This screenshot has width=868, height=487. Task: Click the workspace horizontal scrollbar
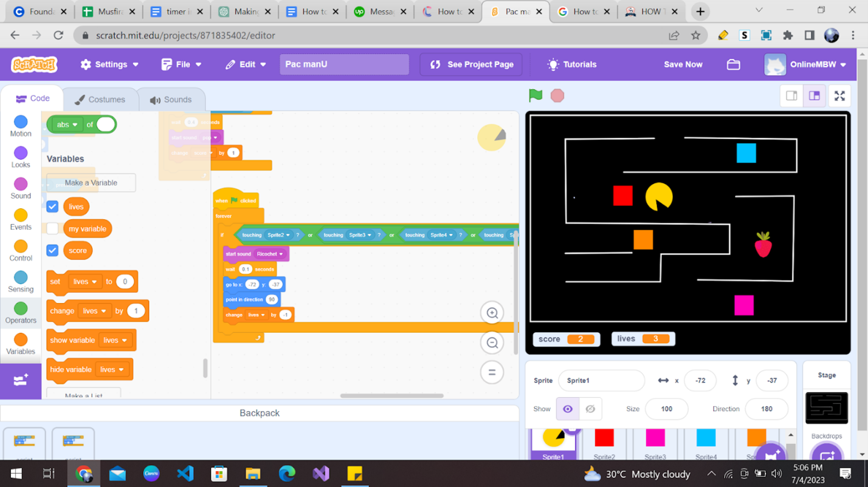(x=392, y=396)
